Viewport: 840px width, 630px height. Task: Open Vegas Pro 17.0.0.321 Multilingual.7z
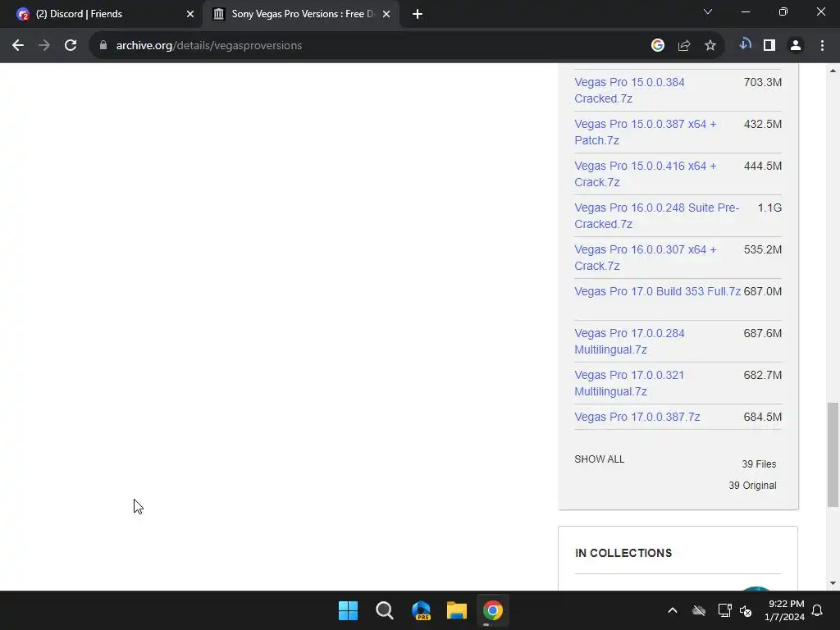pos(629,383)
